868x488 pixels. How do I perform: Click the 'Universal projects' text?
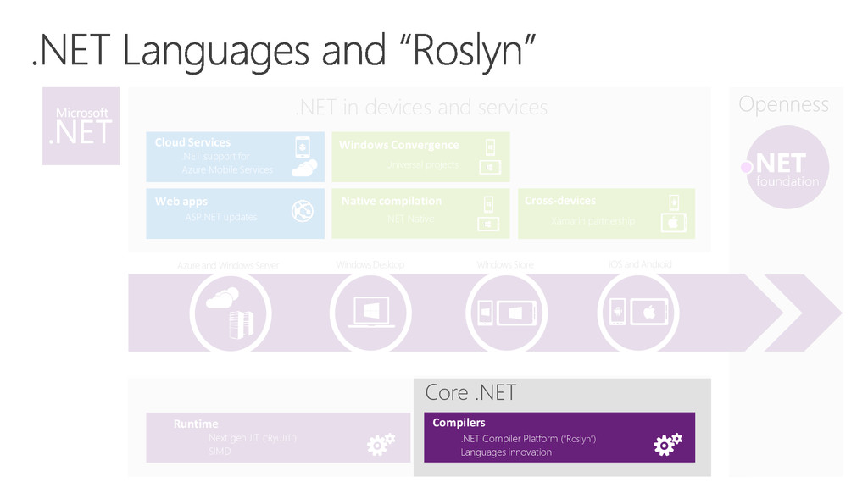(422, 164)
